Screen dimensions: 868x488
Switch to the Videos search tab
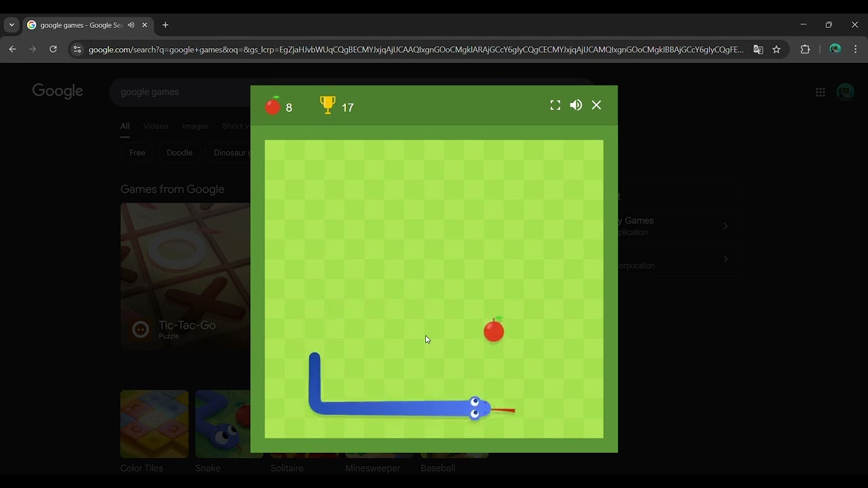tap(155, 126)
